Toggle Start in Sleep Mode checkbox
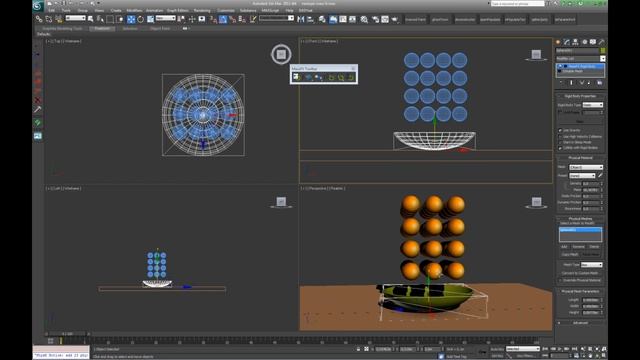The height and width of the screenshot is (360, 640). (x=560, y=142)
